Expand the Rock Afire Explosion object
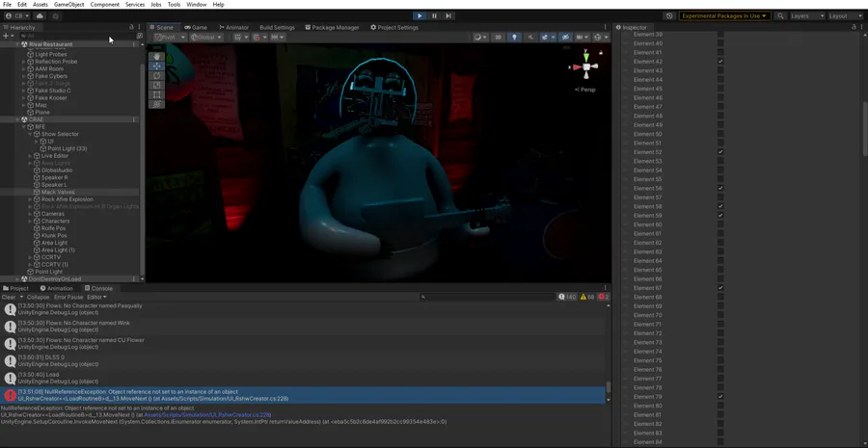The height and width of the screenshot is (448, 868). (x=30, y=199)
